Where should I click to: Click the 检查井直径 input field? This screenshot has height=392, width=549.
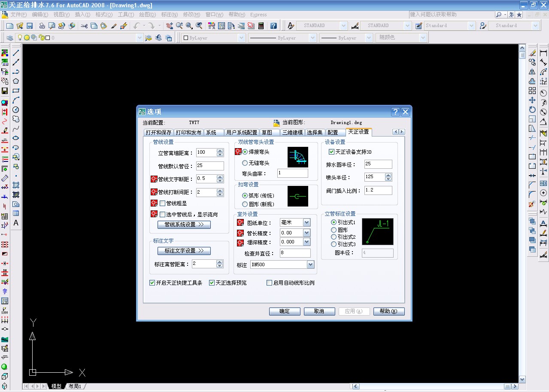coord(294,253)
